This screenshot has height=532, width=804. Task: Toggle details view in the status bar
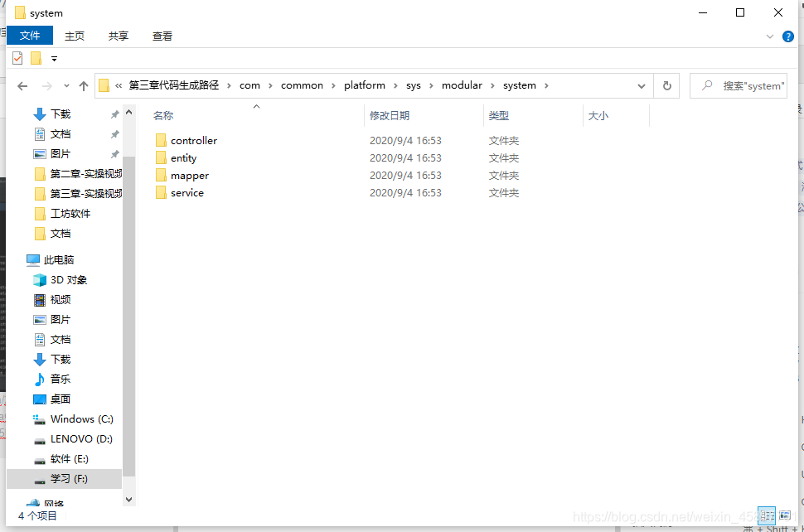767,515
